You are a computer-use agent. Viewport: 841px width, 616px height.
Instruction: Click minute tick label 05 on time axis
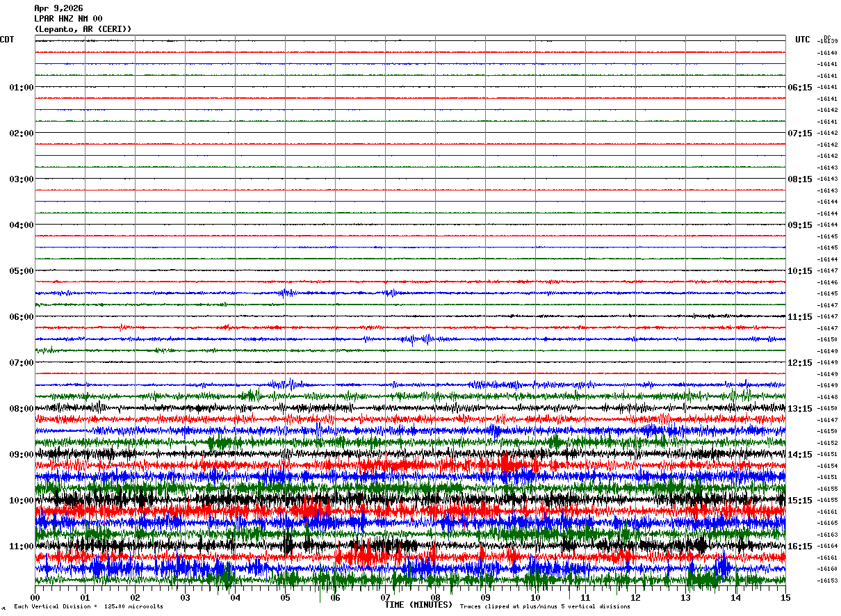tap(286, 597)
